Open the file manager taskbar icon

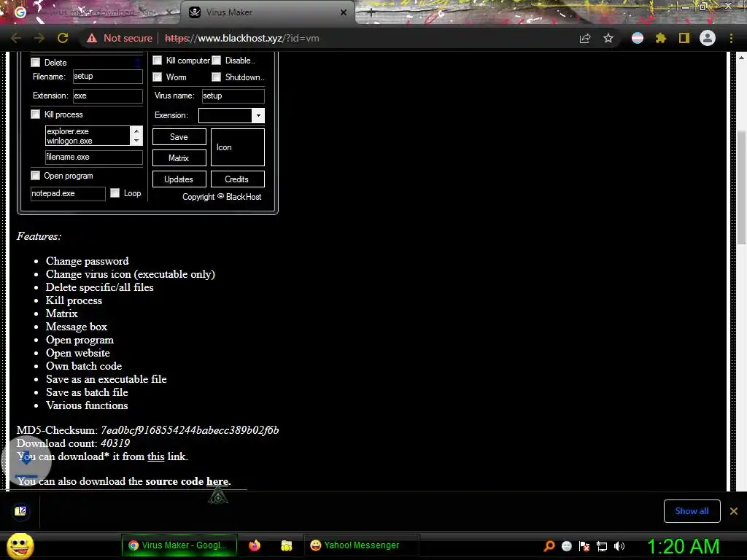[286, 545]
